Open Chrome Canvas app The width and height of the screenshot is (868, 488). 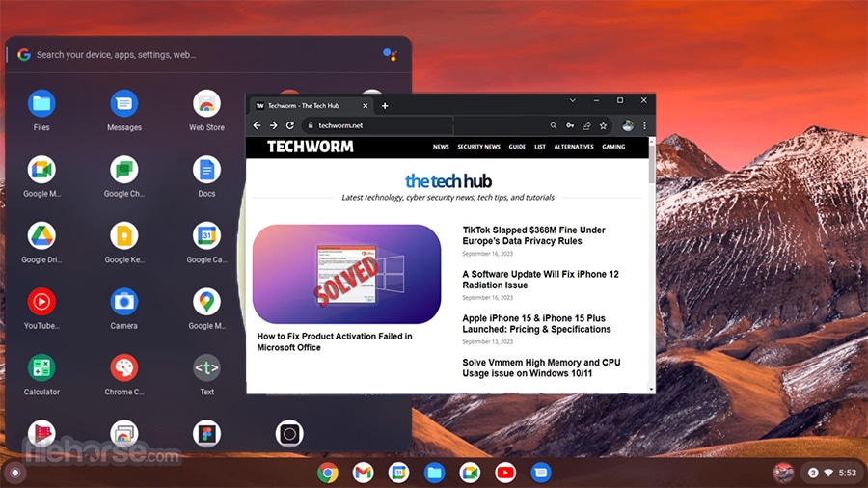pyautogui.click(x=124, y=368)
